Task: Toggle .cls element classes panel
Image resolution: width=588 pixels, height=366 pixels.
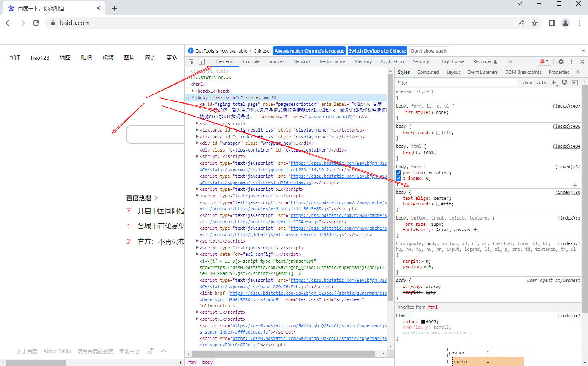Action: point(541,83)
